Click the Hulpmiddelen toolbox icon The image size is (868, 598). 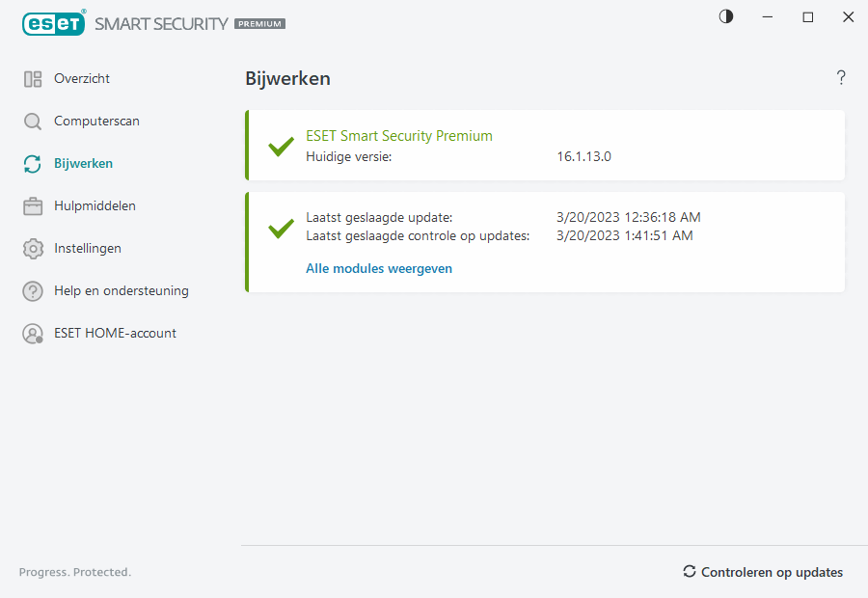(33, 206)
